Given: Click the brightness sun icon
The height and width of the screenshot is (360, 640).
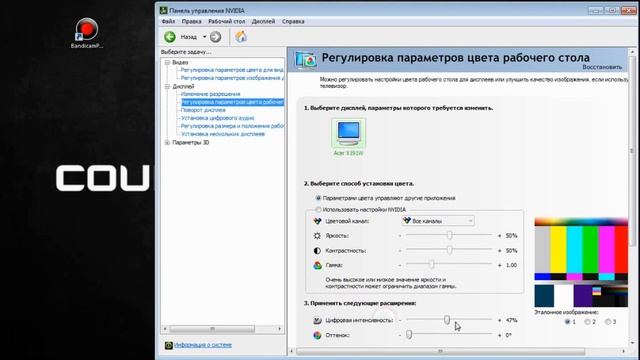Looking at the screenshot, I should (317, 236).
